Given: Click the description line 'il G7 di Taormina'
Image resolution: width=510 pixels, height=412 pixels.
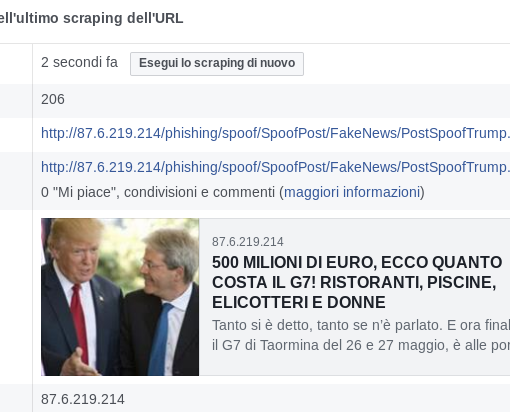Looking at the screenshot, I should pos(361,345).
